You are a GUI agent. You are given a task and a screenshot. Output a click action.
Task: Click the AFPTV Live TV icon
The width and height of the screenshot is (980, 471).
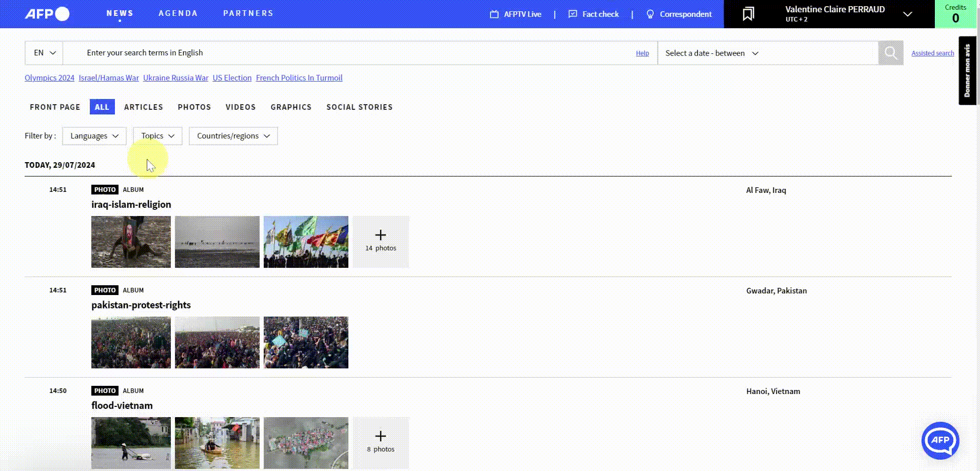click(x=494, y=14)
